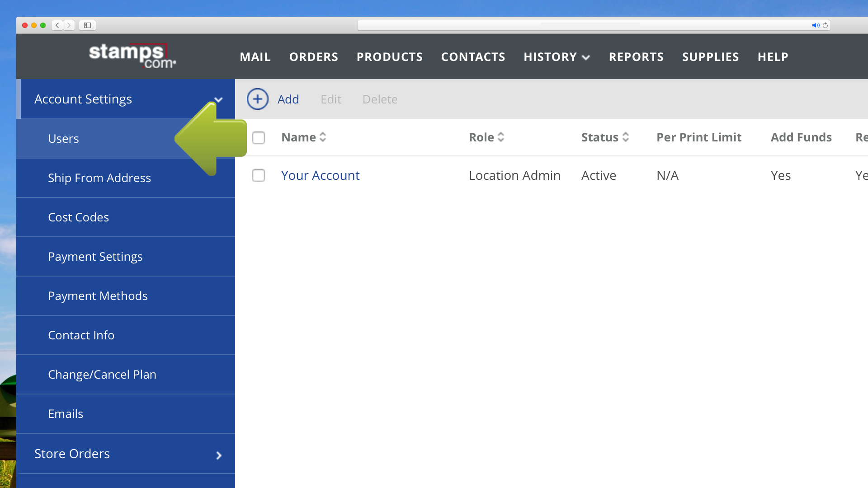Image resolution: width=868 pixels, height=488 pixels.
Task: Sort users using the Role sort arrows
Action: pos(501,137)
